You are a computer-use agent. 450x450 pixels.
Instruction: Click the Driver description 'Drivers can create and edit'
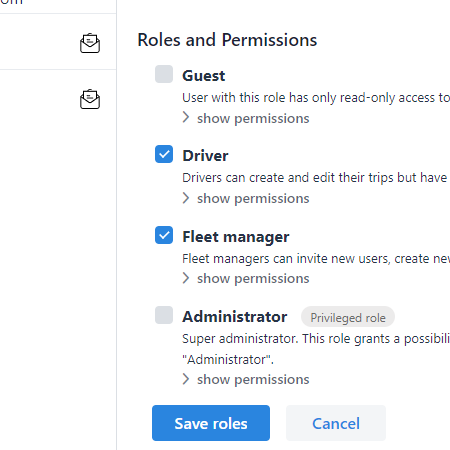(315, 178)
